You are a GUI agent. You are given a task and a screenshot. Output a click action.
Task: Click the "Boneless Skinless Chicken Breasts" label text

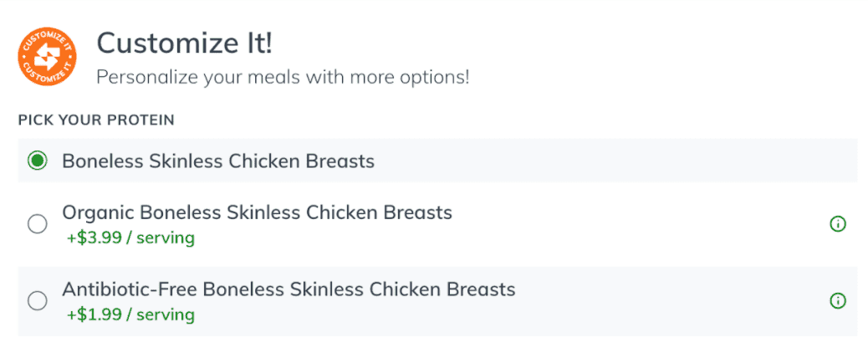click(218, 161)
